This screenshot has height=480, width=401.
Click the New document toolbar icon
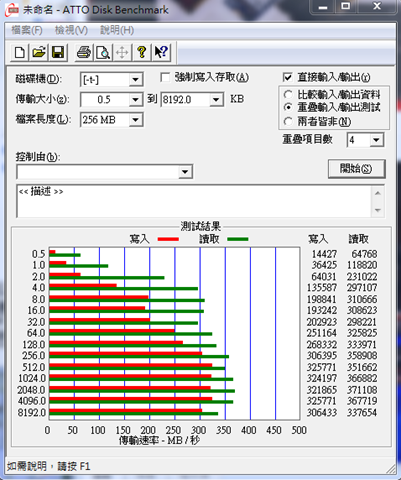tap(20, 52)
